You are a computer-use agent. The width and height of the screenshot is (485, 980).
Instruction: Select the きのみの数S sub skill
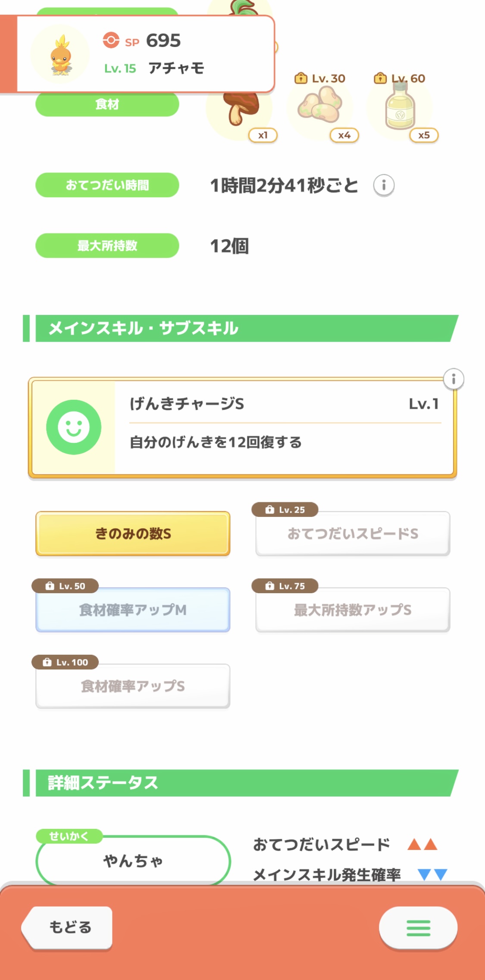pyautogui.click(x=133, y=534)
